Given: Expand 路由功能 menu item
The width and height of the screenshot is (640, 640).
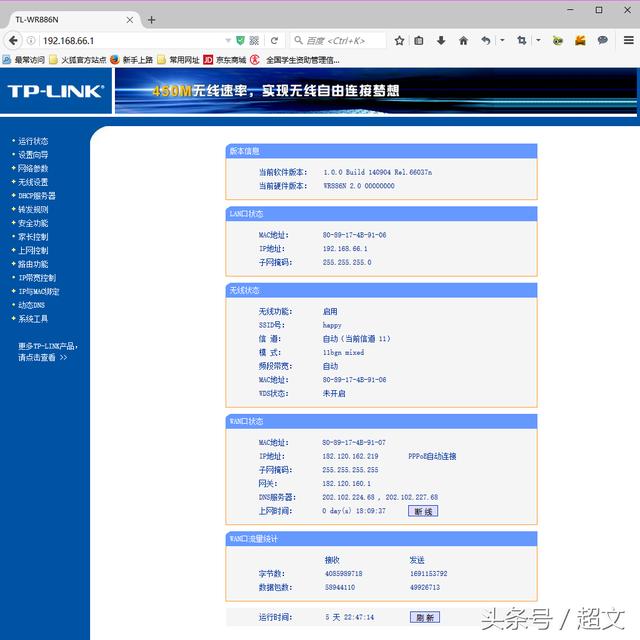Looking at the screenshot, I should point(33,264).
